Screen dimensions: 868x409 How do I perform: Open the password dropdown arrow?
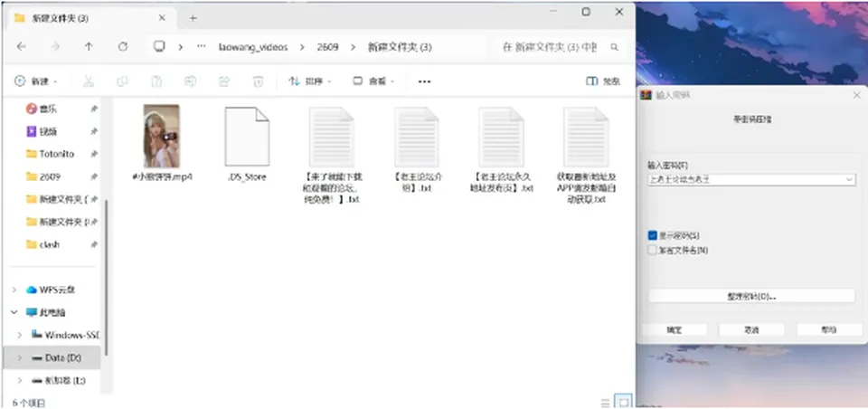tap(849, 179)
